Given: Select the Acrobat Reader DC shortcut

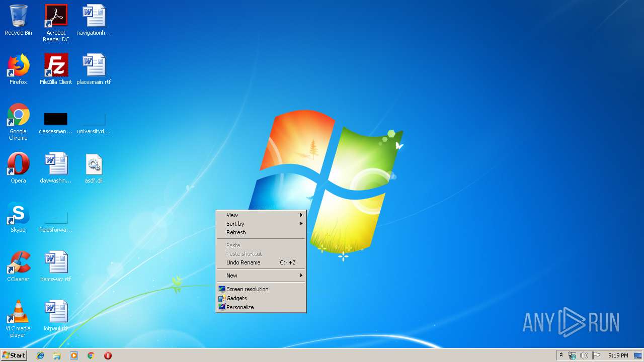Looking at the screenshot, I should point(56,23).
